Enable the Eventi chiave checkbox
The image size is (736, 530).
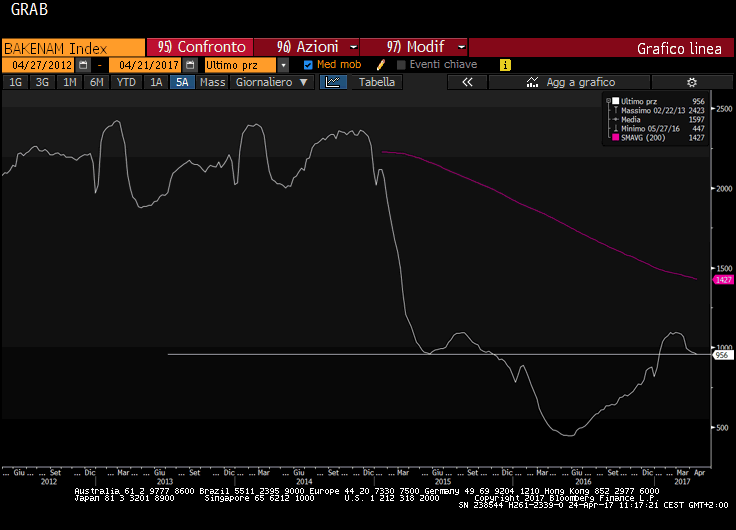coord(401,65)
